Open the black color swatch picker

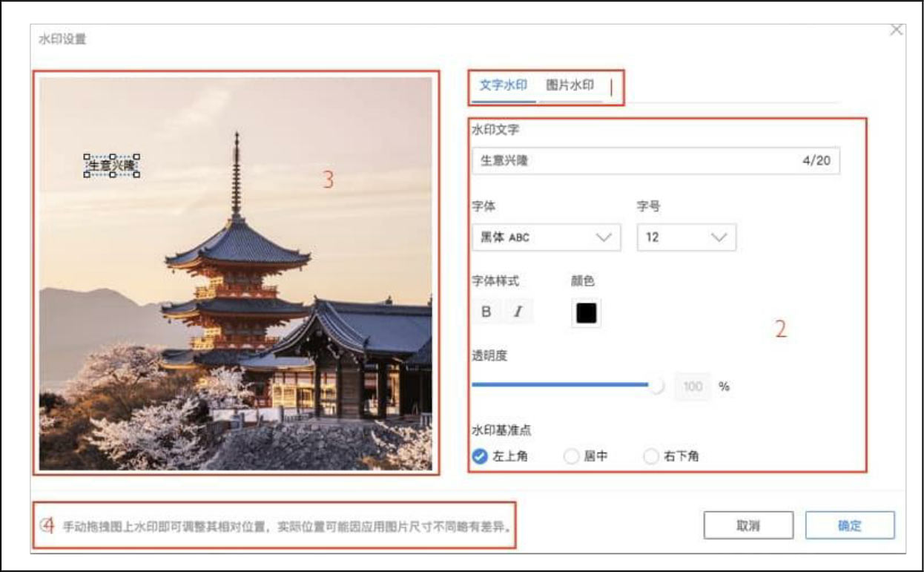point(586,312)
